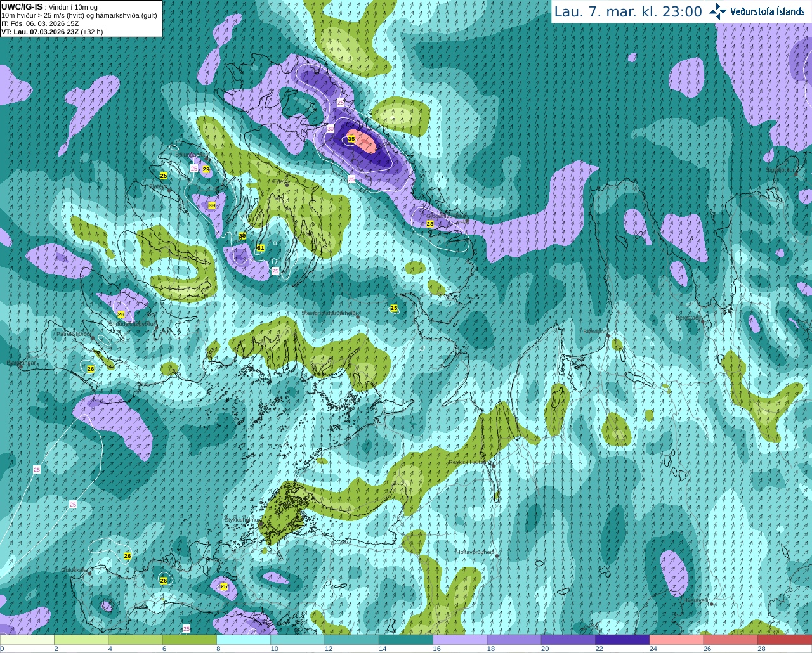
Task: Click the yellow 28 gust marker near Gjögurflugvöllur
Action: [x=430, y=224]
